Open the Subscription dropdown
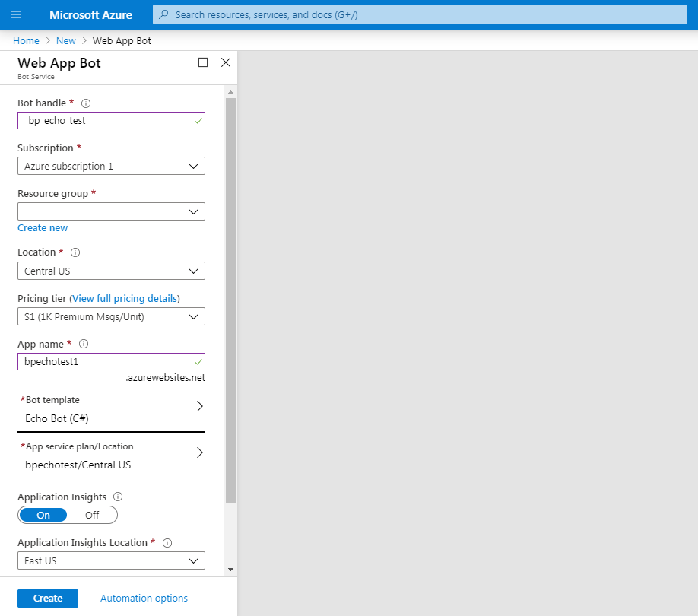The height and width of the screenshot is (616, 698). [x=111, y=166]
